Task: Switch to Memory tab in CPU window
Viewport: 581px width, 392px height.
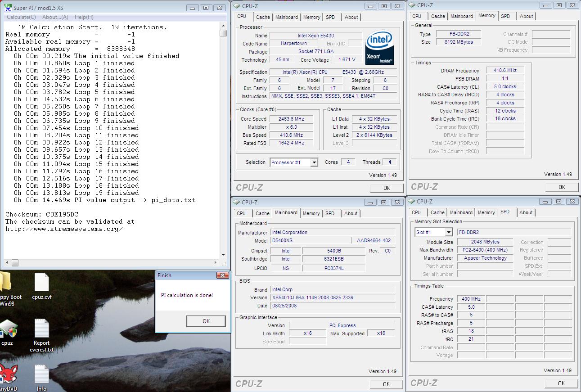Action: (x=311, y=17)
